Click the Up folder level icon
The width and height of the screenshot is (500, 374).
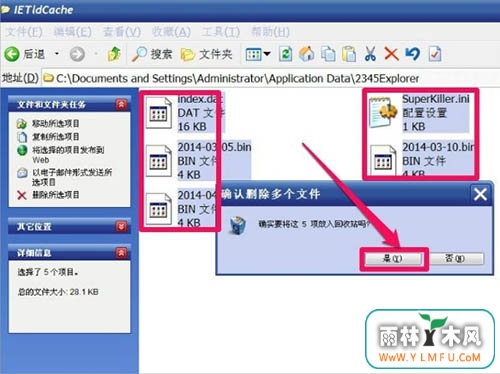(114, 54)
